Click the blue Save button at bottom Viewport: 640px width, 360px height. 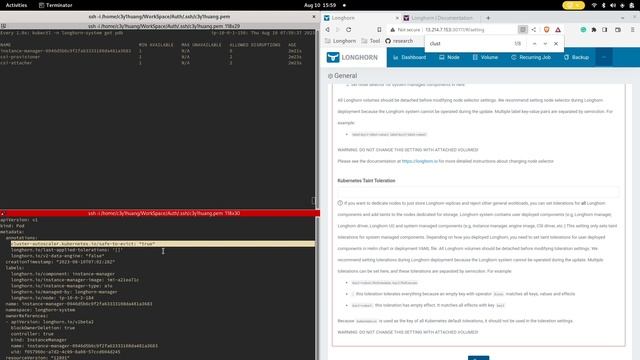[478, 358]
